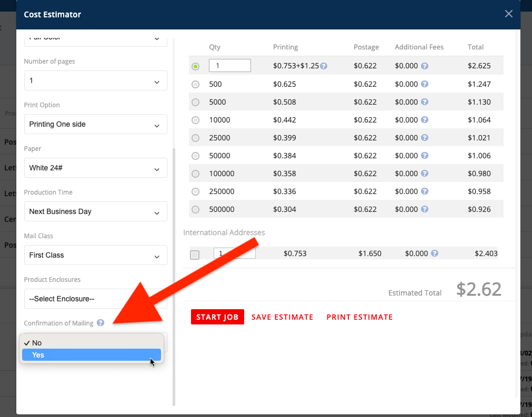Viewport: 532px width, 417px height.
Task: Enable the International Addresses checkbox
Action: point(195,255)
